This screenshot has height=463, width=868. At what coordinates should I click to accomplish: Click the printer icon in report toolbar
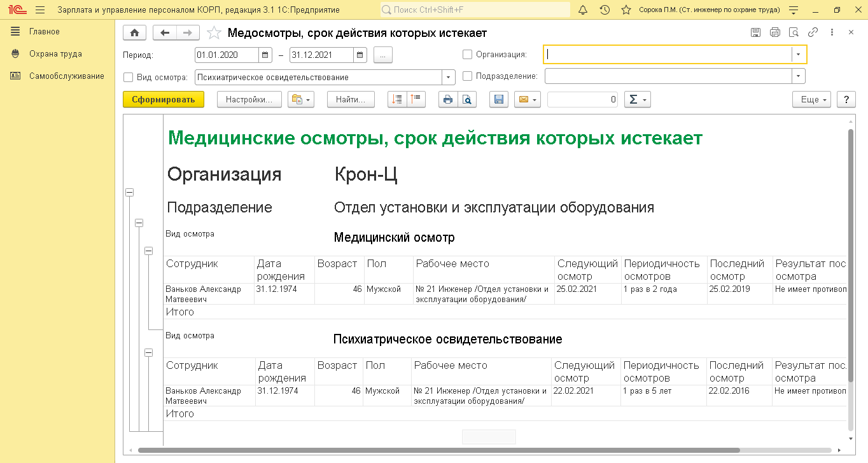click(x=448, y=100)
